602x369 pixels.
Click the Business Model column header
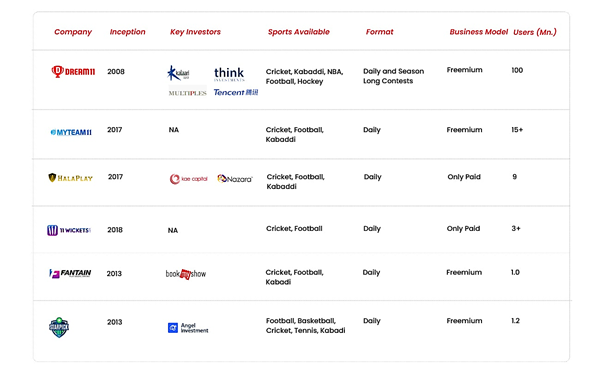[479, 32]
